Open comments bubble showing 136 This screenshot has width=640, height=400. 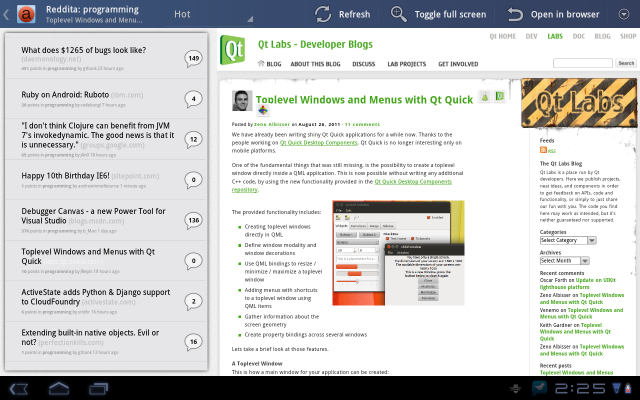[x=193, y=220]
